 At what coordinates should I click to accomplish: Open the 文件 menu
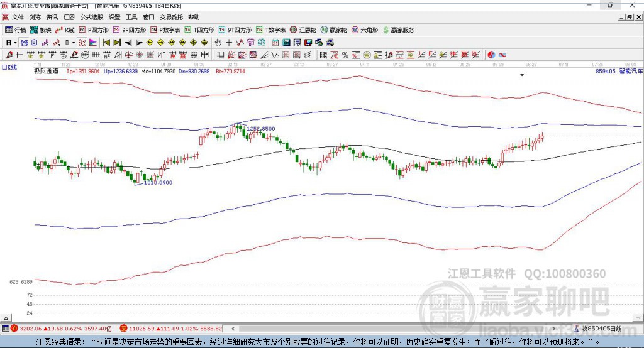18,17
